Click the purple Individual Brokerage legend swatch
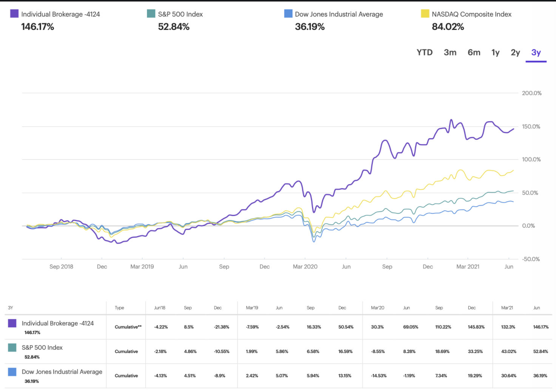Viewport: 556px width, 392px height. click(14, 14)
